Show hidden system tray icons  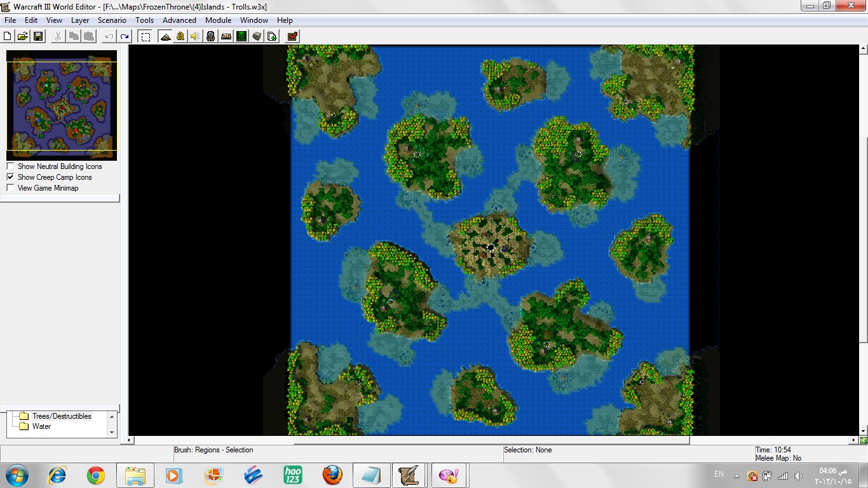pos(736,475)
